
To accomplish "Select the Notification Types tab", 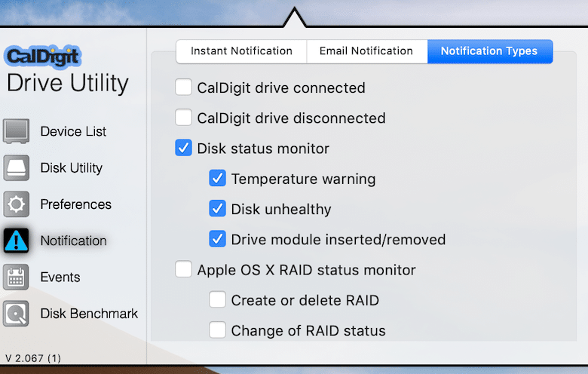I will [x=490, y=51].
